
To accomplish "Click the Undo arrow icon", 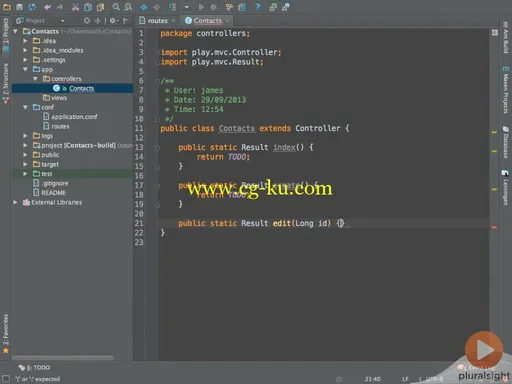I will point(47,7).
